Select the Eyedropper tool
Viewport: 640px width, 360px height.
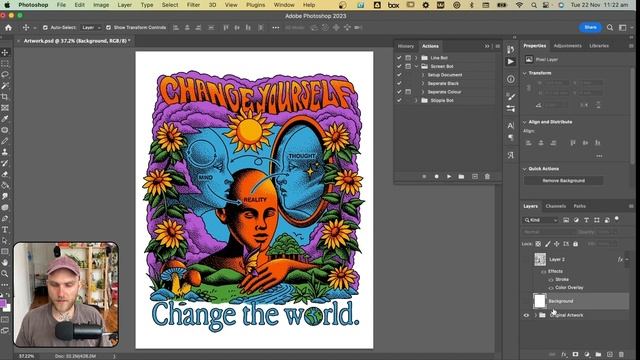click(5, 119)
